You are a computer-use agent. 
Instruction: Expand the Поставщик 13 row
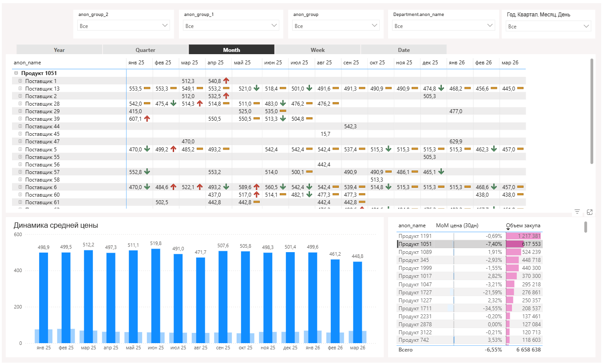pos(20,89)
